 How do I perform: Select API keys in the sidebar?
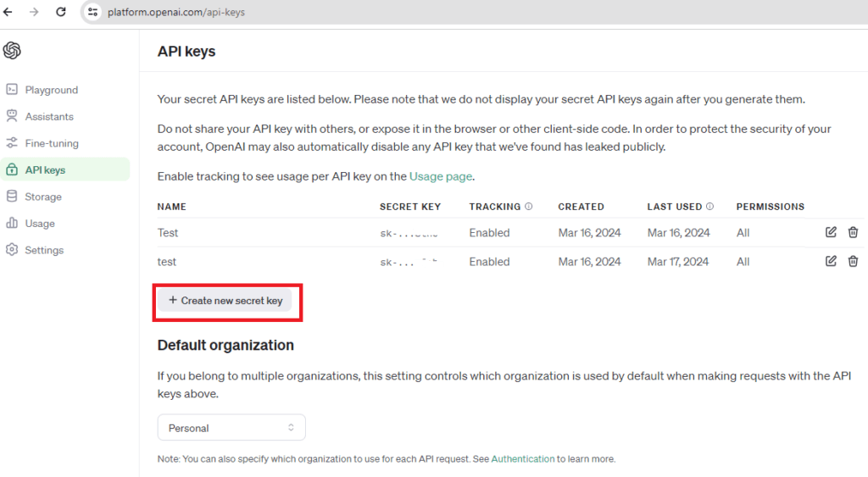[x=65, y=169]
